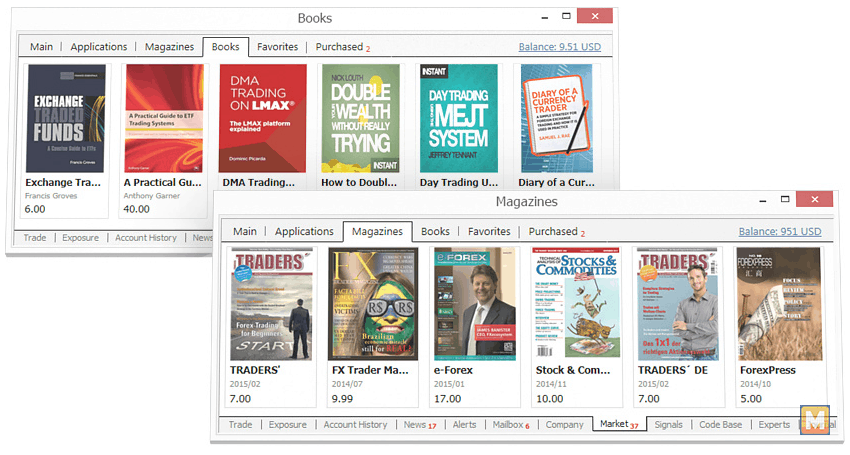This screenshot has height=455, width=850.
Task: Click the 'A Practical Gu...' book title
Action: [163, 183]
